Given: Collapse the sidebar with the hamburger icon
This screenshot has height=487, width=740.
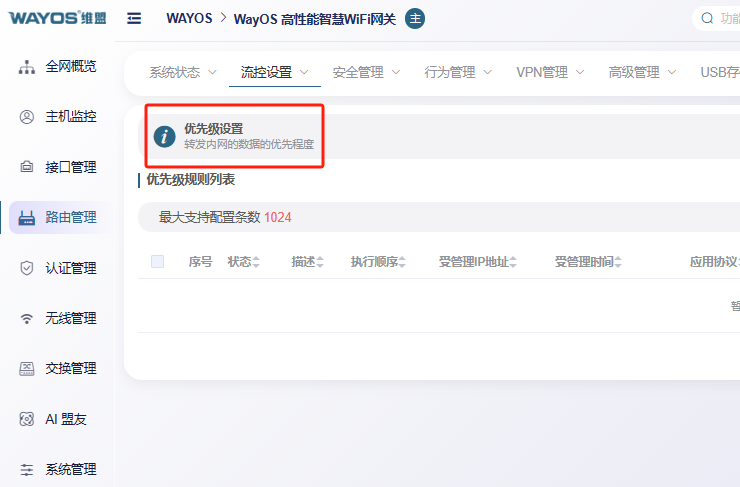Looking at the screenshot, I should pyautogui.click(x=134, y=18).
